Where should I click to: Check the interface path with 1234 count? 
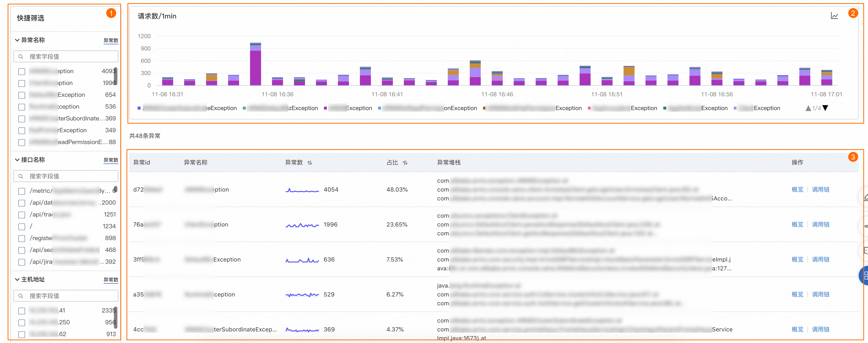coord(22,227)
